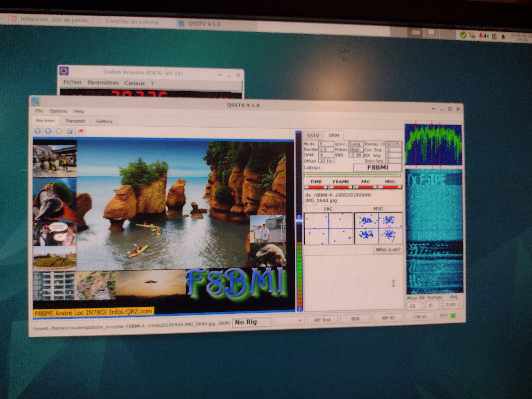Click the eraser icon to clear image
This screenshot has height=399, width=532.
(81, 131)
